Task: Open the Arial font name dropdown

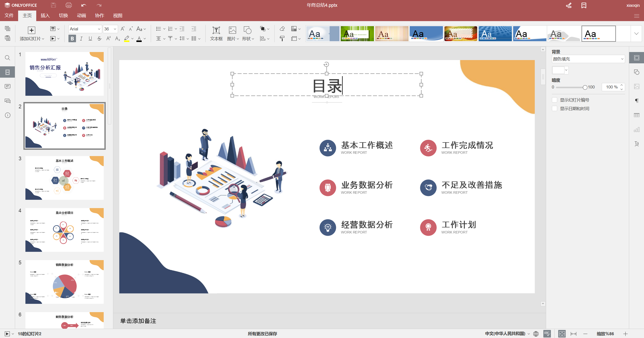Action: 99,29
